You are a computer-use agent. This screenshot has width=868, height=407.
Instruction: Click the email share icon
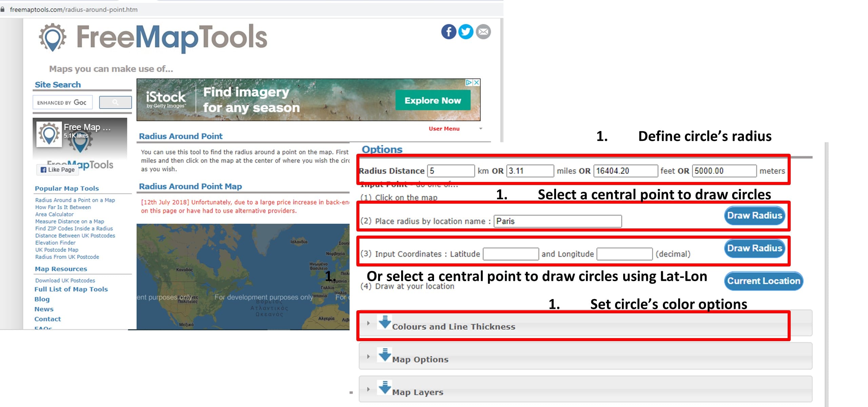[483, 32]
